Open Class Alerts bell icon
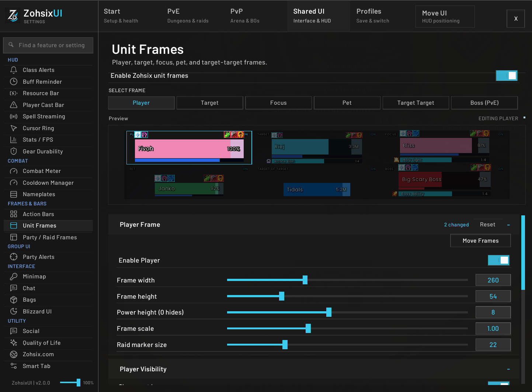Image resolution: width=532 pixels, height=392 pixels. (x=14, y=70)
